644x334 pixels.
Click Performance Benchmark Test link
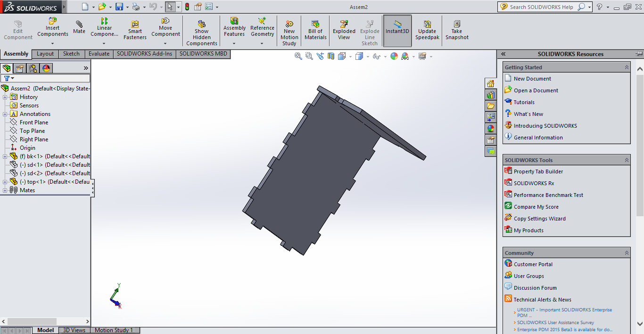pos(548,195)
